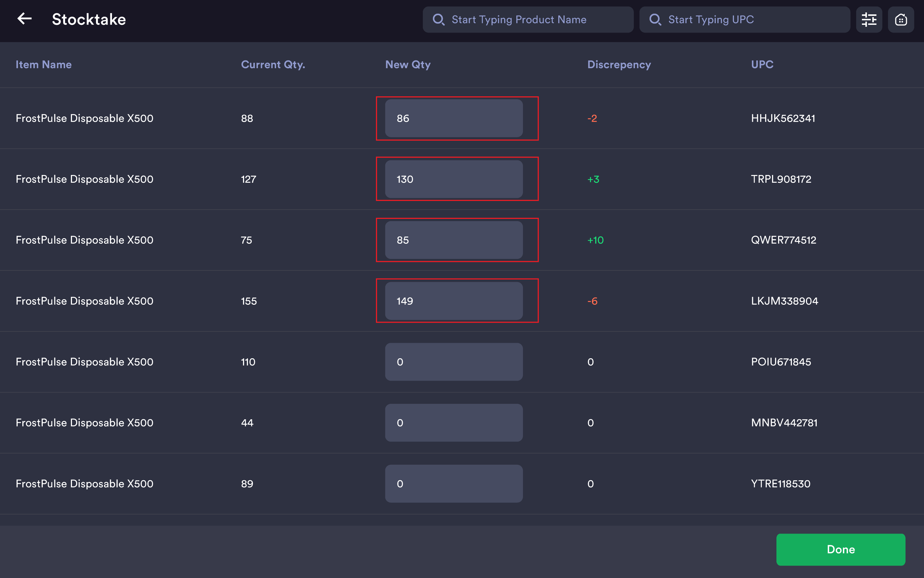
Task: Click the New Qty column header
Action: [408, 65]
